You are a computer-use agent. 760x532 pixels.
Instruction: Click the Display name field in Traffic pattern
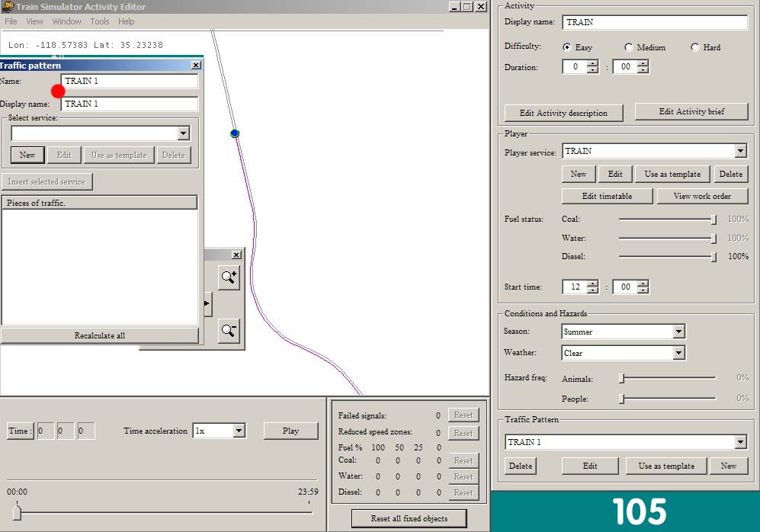130,104
